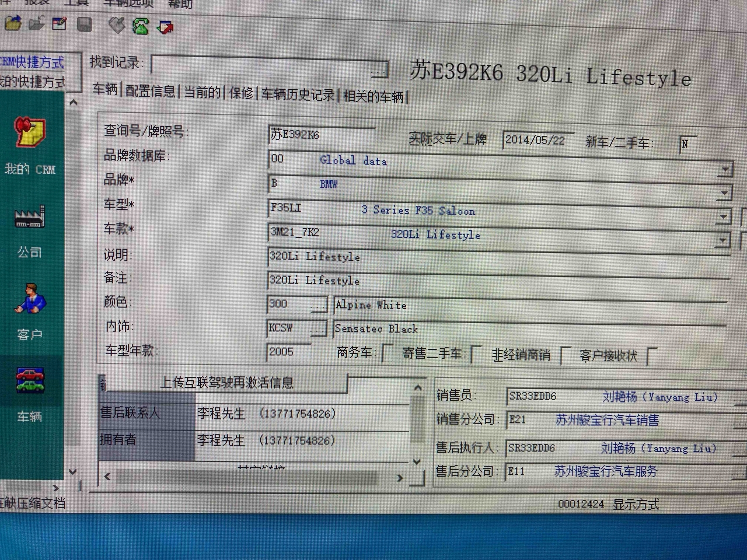
Task: Expand the 车型 F35LI dropdown arrow
Action: [x=723, y=217]
